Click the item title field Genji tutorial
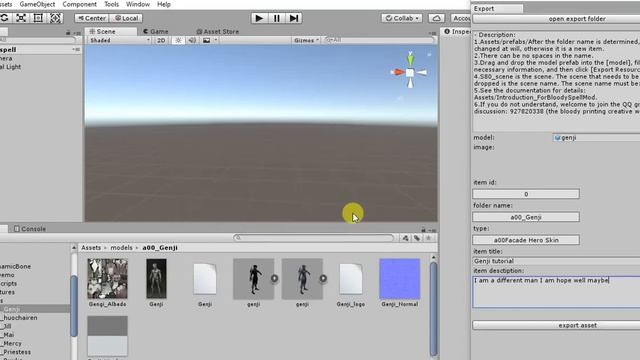Image resolution: width=640 pixels, height=360 pixels. tap(556, 261)
